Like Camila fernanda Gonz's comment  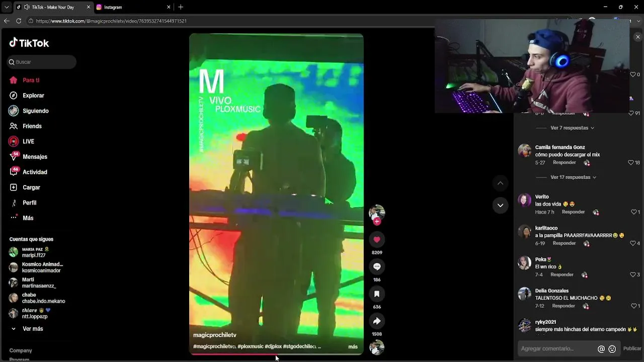click(x=631, y=162)
